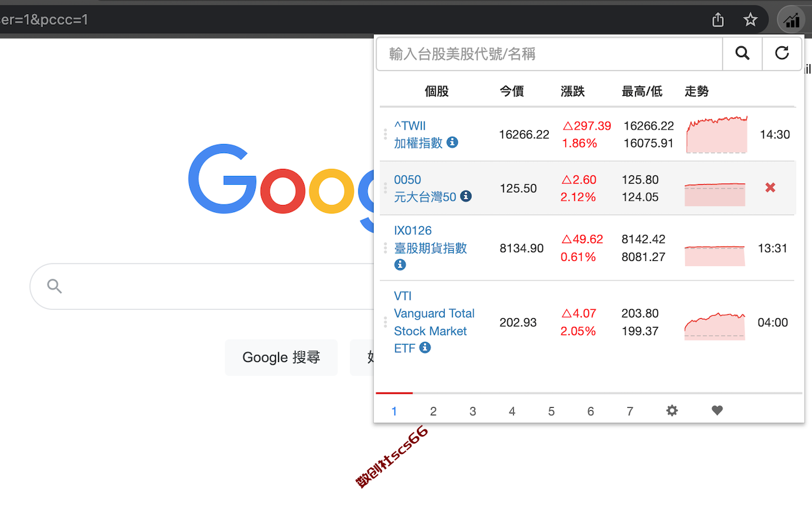
Task: Open the VTI ticker link
Action: tap(403, 296)
